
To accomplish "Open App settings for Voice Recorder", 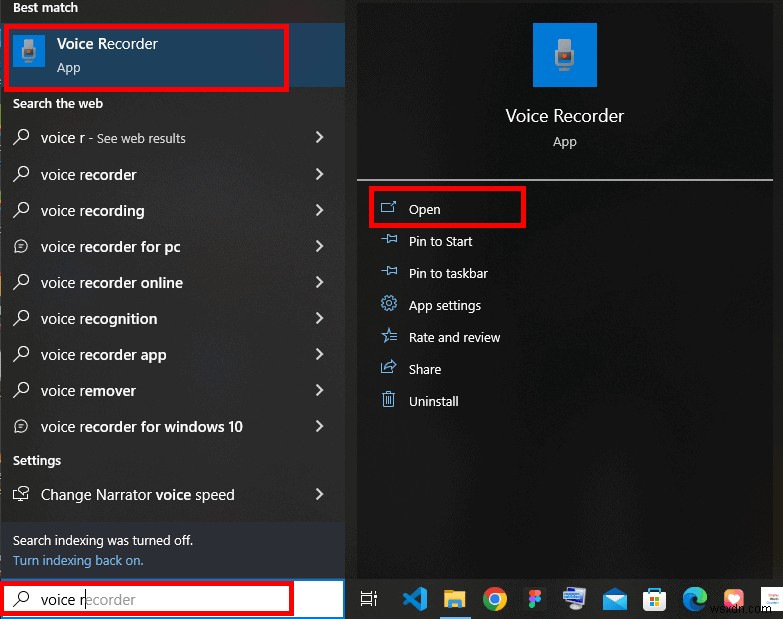I will point(444,306).
